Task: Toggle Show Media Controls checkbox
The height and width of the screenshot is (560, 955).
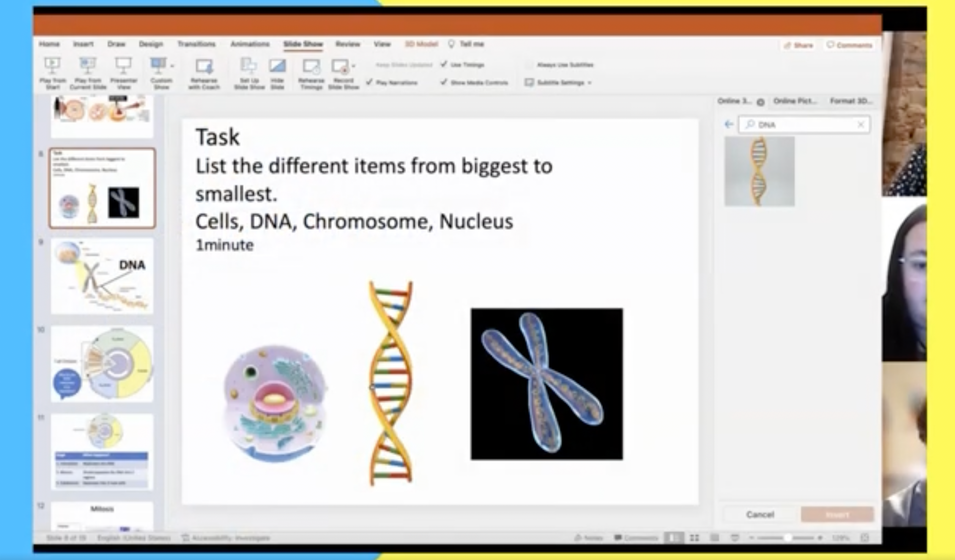Action: (444, 82)
